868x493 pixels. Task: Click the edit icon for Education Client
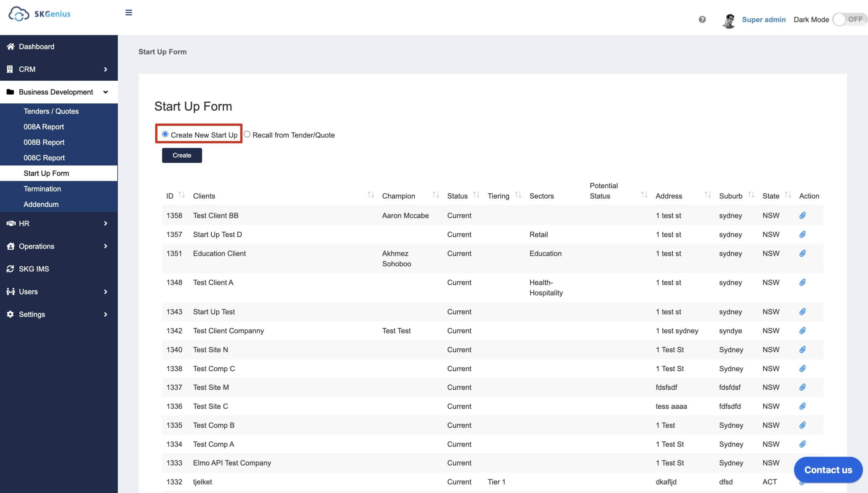click(803, 253)
